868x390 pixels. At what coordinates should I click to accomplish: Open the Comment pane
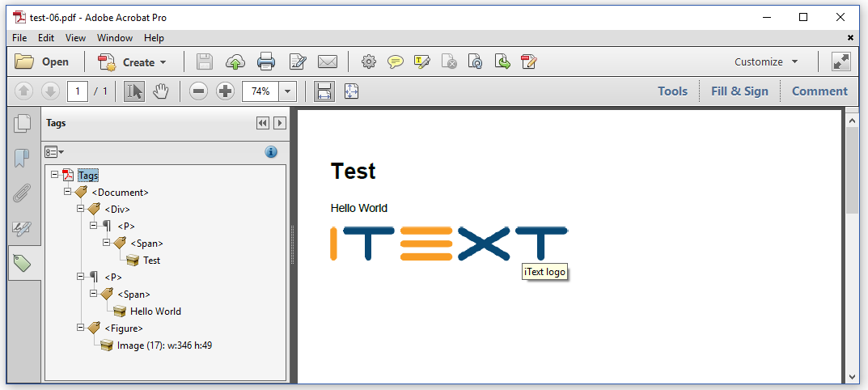click(819, 91)
